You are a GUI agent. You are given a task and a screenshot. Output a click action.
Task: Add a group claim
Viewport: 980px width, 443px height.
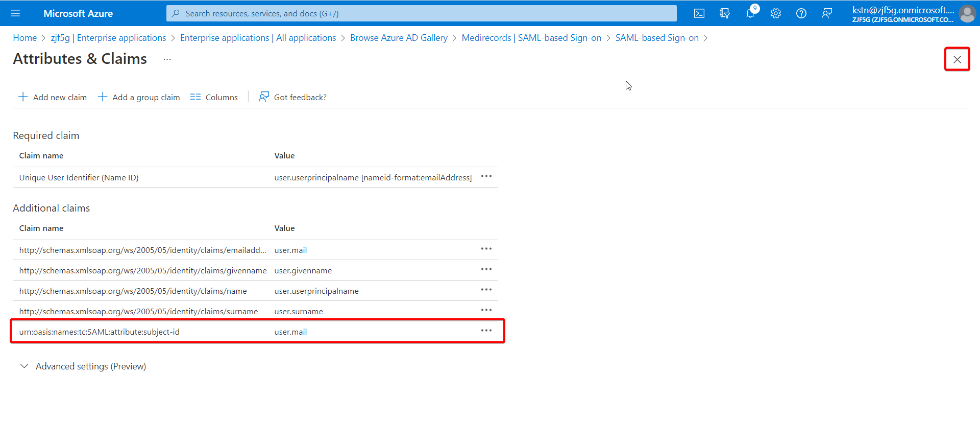click(x=139, y=97)
